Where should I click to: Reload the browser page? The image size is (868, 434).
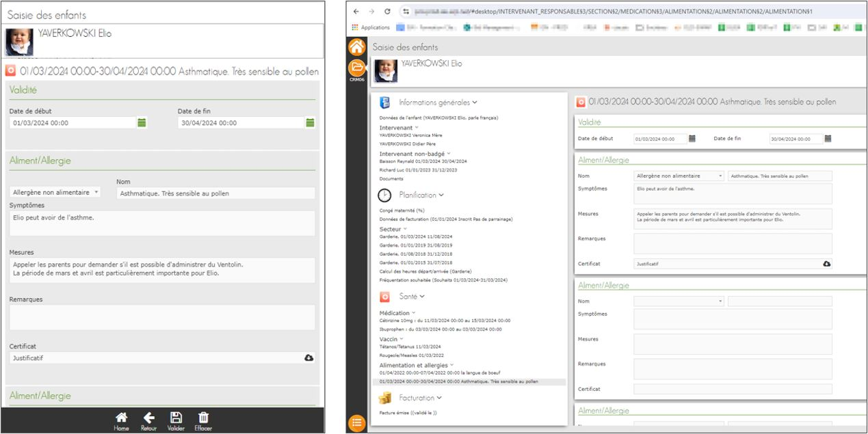388,12
